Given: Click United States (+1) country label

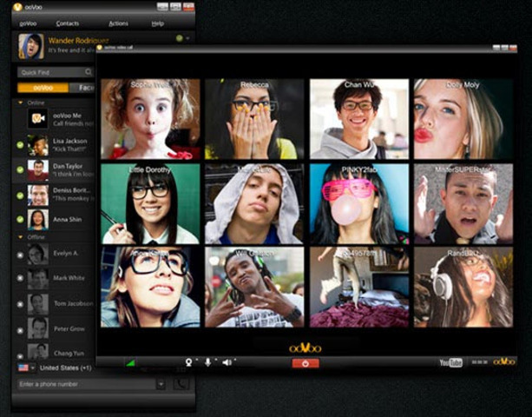Looking at the screenshot, I should [65, 367].
